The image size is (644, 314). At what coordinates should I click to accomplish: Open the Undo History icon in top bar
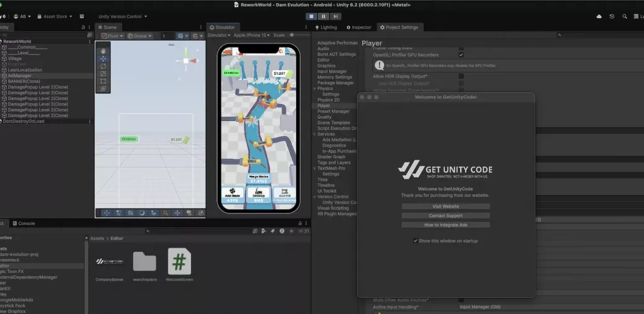tap(612, 16)
